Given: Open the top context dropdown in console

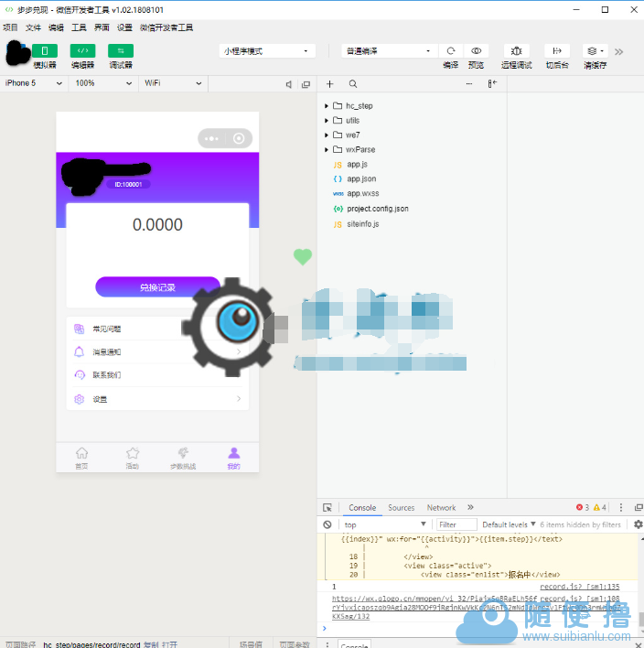Looking at the screenshot, I should pos(385,524).
